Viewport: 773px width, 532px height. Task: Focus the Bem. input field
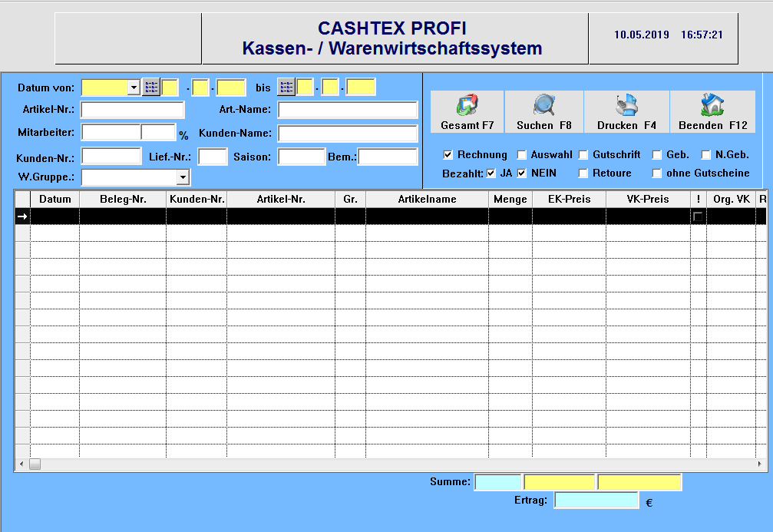pyautogui.click(x=388, y=157)
